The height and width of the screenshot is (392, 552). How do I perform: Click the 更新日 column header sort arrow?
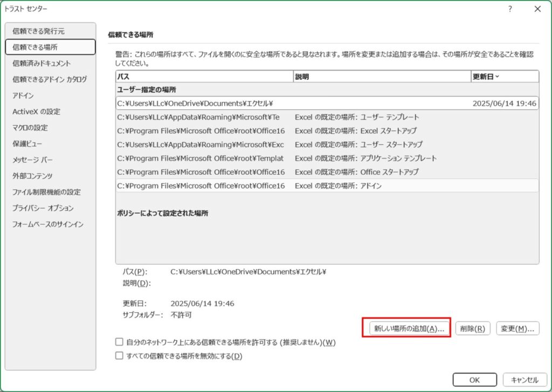(497, 77)
